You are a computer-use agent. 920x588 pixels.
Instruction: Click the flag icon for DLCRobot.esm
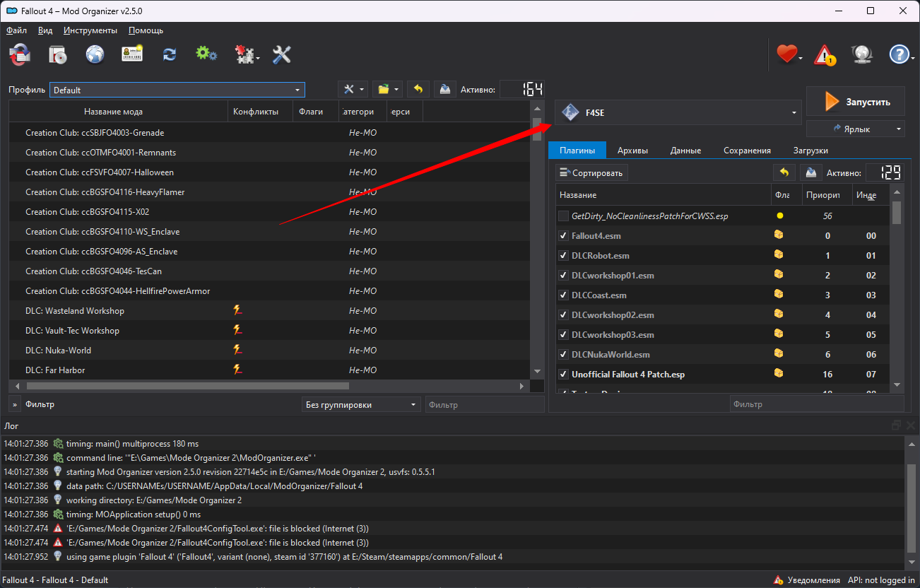coord(779,254)
